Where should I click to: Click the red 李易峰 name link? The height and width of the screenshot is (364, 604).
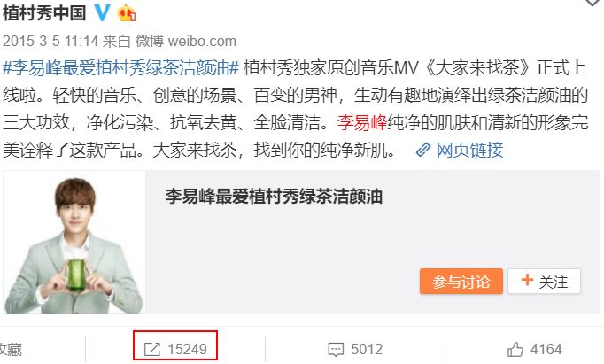362,123
